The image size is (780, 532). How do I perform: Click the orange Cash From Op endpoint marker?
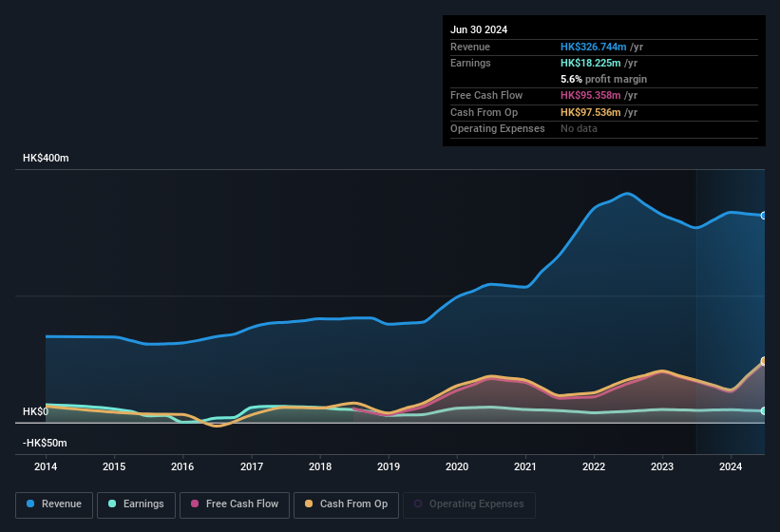[764, 361]
